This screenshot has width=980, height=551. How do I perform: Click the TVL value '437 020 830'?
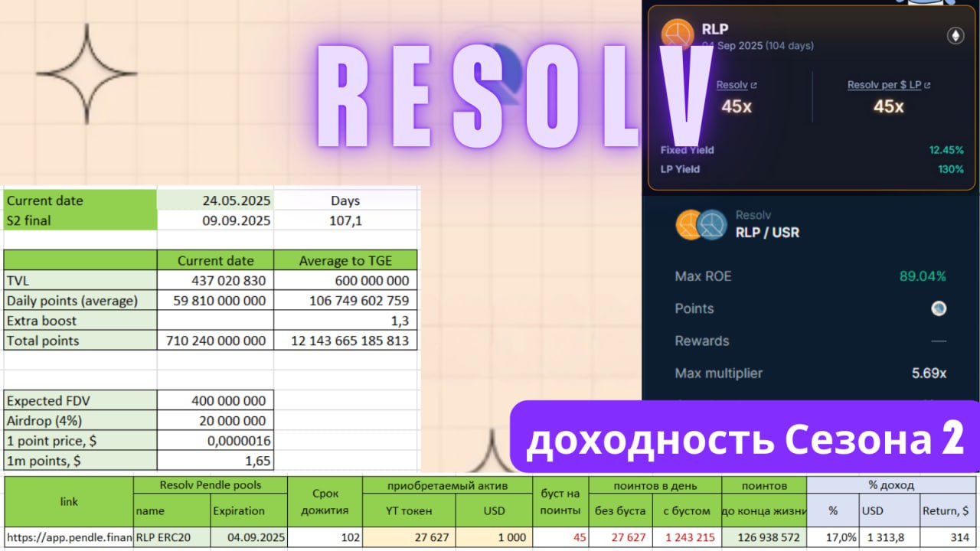[x=215, y=280]
